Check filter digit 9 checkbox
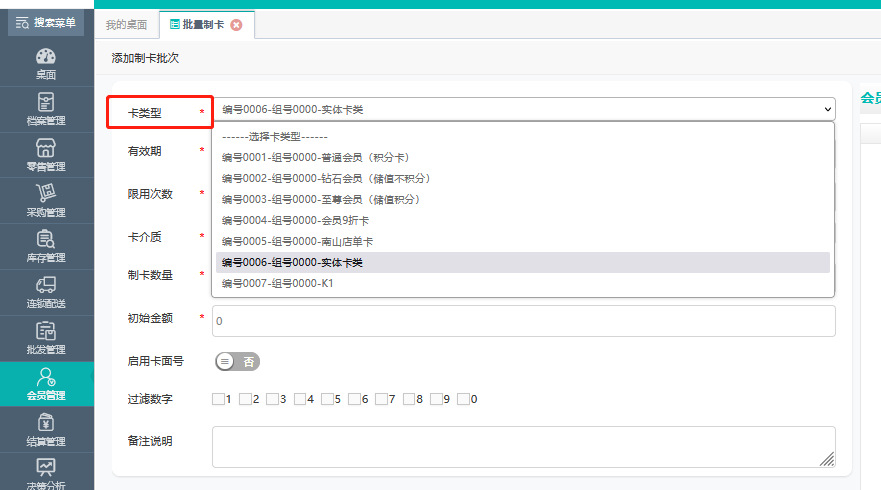This screenshot has width=881, height=490. pyautogui.click(x=436, y=399)
